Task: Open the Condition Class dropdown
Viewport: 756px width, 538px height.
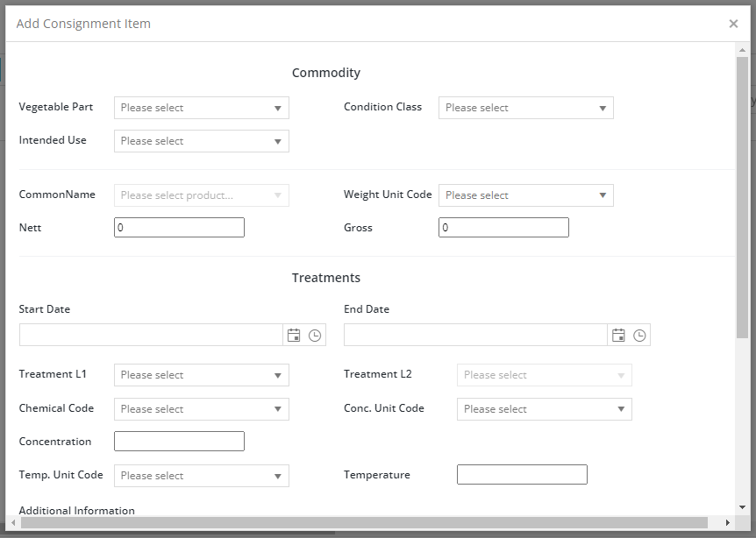Action: 526,108
